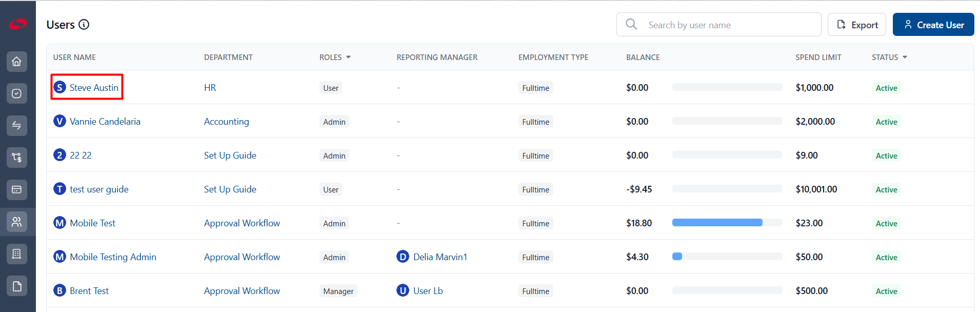Viewport: 980px width, 312px height.
Task: Click the red company logo
Action: (17, 24)
